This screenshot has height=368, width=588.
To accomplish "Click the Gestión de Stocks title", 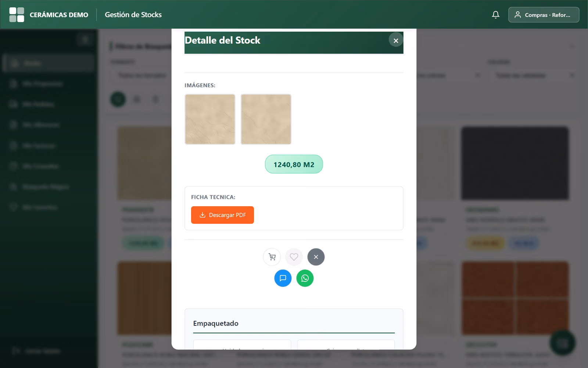I will click(133, 15).
